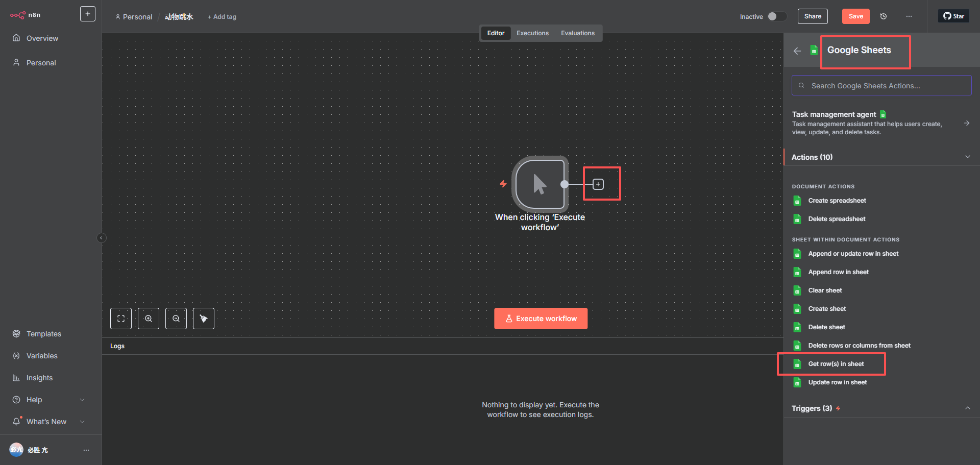This screenshot has width=980, height=465.
Task: Click the Save button
Action: 856,16
